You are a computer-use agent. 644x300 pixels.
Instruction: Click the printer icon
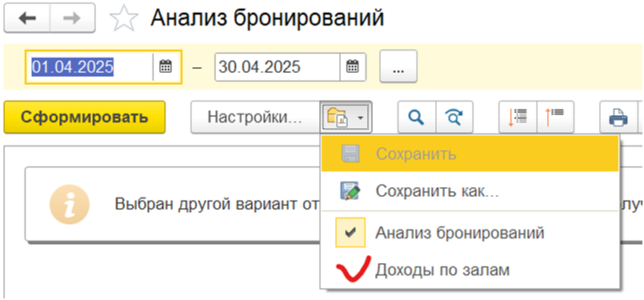click(619, 117)
